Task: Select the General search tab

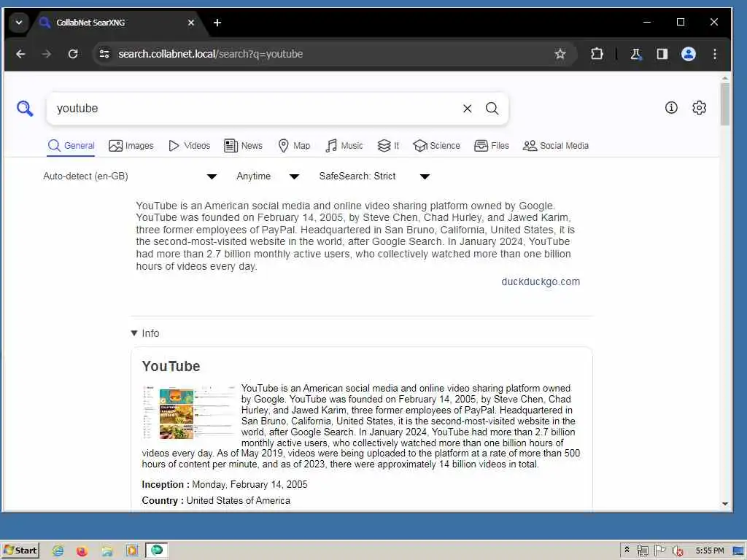Action: pyautogui.click(x=71, y=146)
